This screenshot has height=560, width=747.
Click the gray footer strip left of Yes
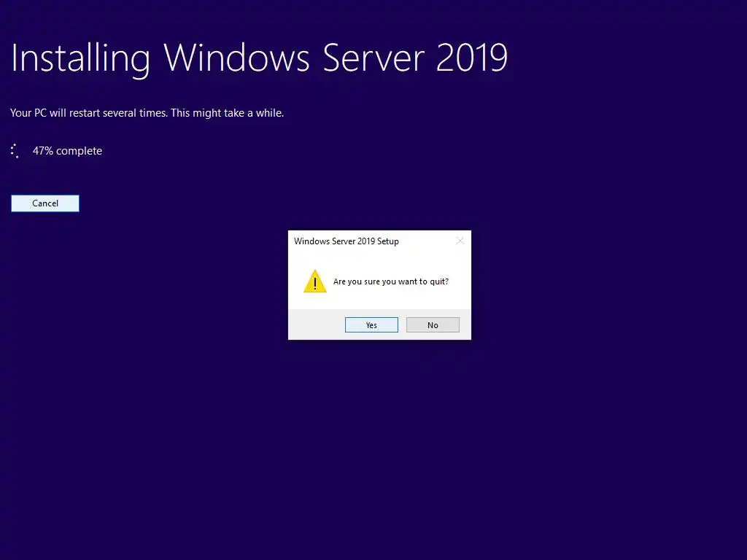317,324
